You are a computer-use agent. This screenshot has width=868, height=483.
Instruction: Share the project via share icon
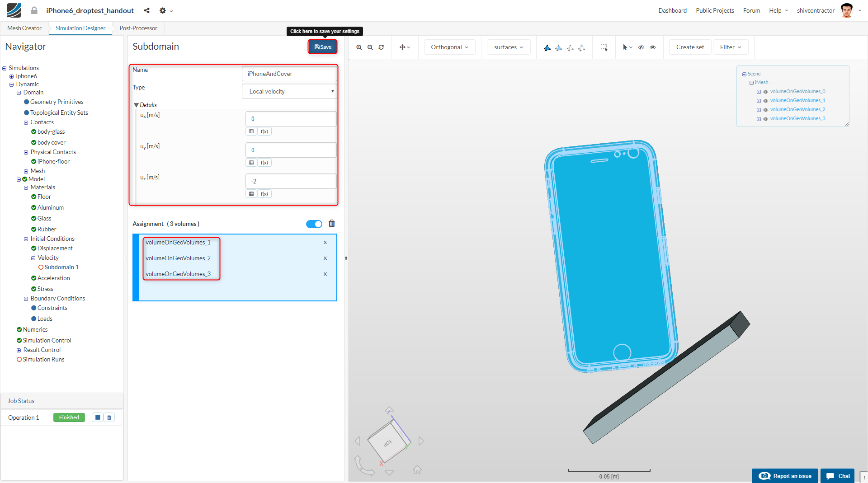coord(146,10)
